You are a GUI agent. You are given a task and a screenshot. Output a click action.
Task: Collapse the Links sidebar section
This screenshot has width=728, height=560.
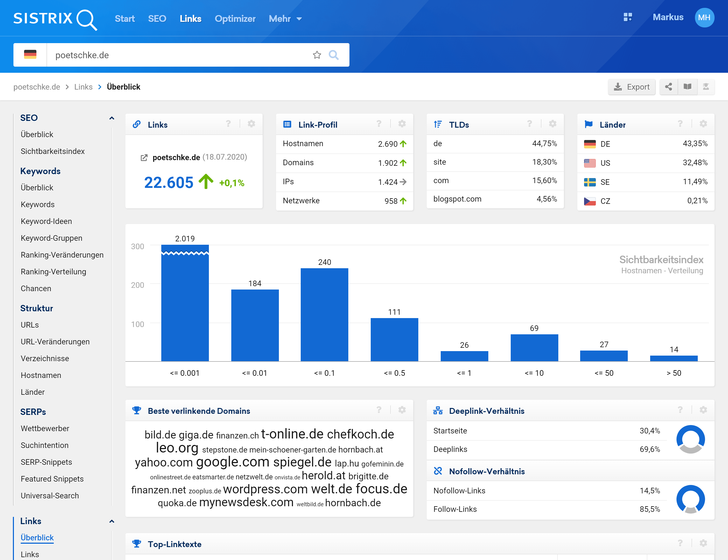pyautogui.click(x=112, y=521)
